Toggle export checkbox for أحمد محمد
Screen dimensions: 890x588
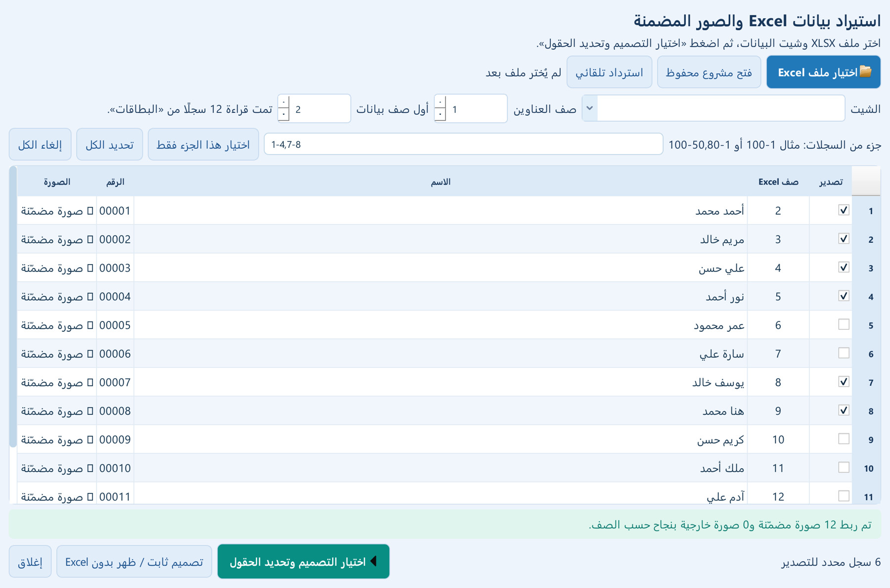click(844, 210)
